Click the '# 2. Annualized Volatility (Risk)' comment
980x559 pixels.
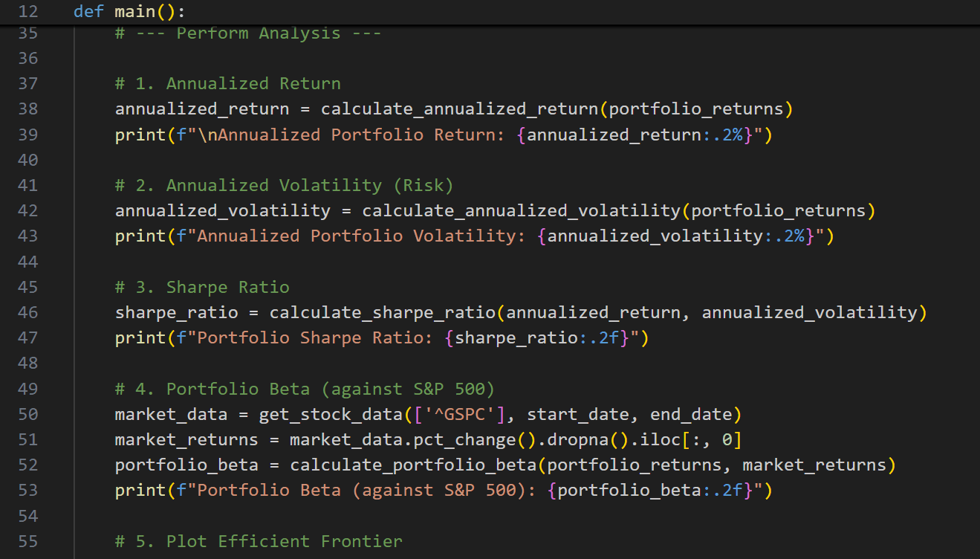[x=284, y=185]
